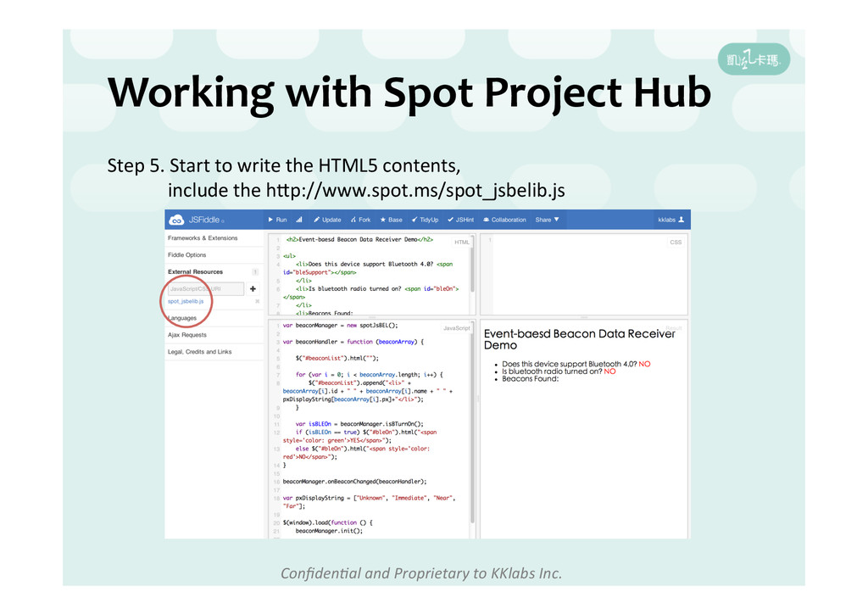Screen dimensions: 868x614
Task: Click the JavaScript panel label
Action: click(x=457, y=328)
